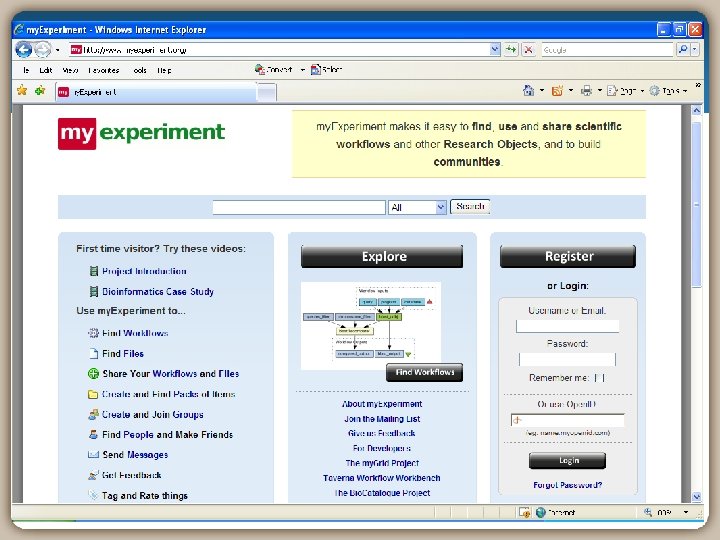Click the Google search box in browser
Image resolution: width=720 pixels, height=540 pixels.
607,50
